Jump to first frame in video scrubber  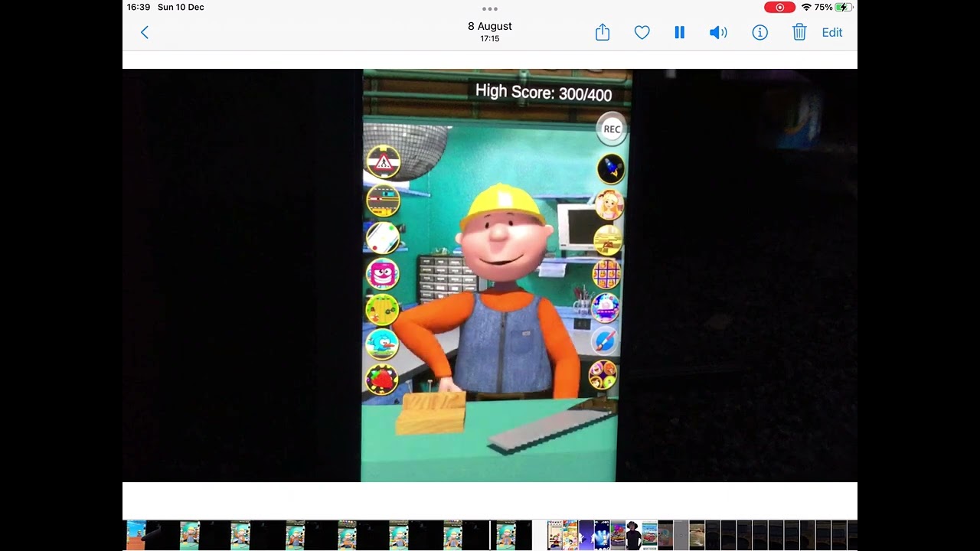pyautogui.click(x=136, y=535)
